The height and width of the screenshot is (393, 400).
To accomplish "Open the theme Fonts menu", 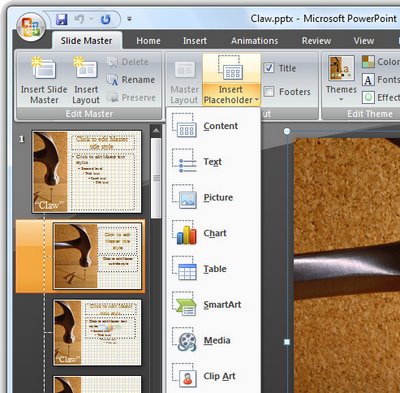I will pos(380,80).
